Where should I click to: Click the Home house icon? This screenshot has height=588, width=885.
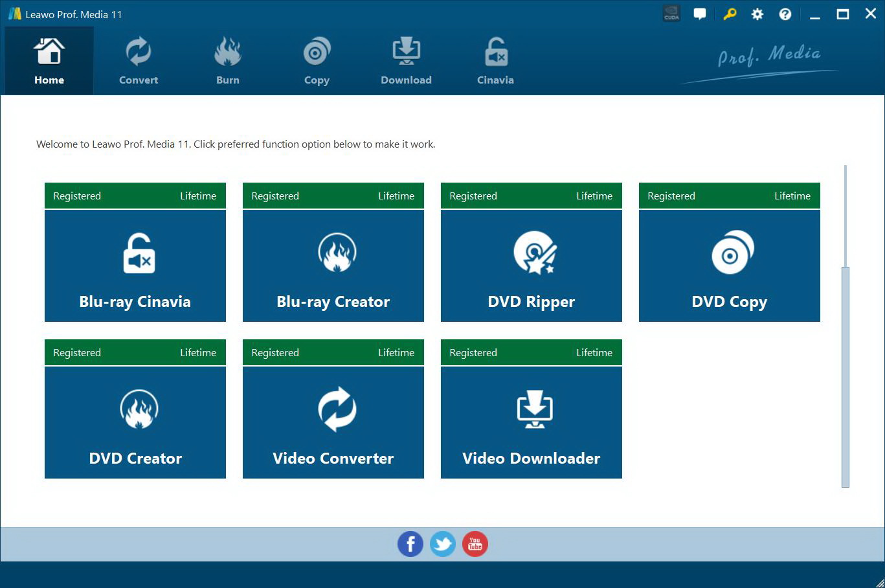pyautogui.click(x=49, y=51)
